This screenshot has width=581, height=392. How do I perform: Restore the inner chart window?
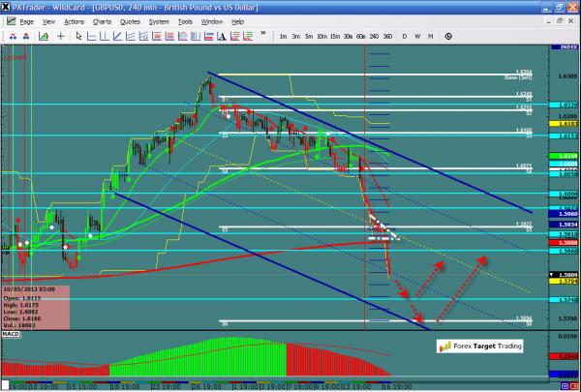tap(560, 21)
